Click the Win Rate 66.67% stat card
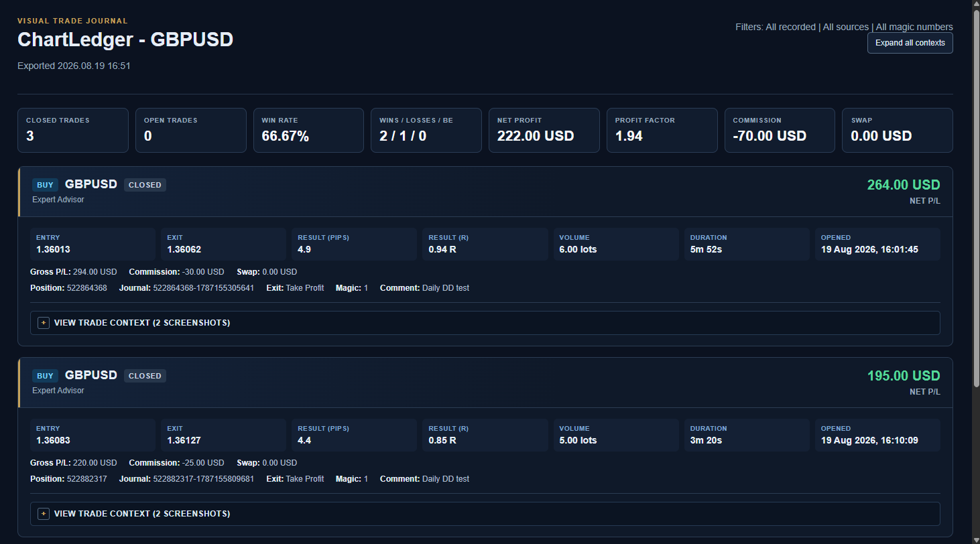Image resolution: width=980 pixels, height=544 pixels. click(308, 131)
